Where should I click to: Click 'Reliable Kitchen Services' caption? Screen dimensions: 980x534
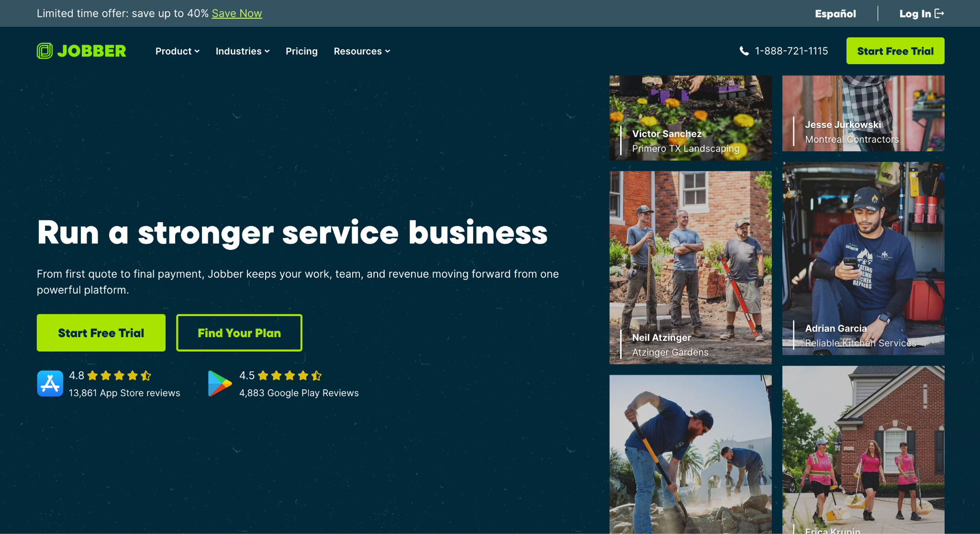[x=860, y=343]
